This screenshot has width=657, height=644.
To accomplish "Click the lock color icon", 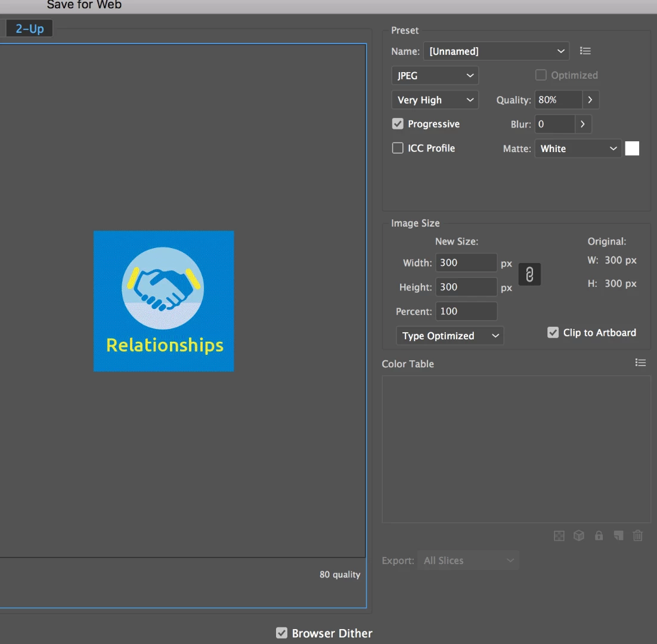I will [599, 535].
